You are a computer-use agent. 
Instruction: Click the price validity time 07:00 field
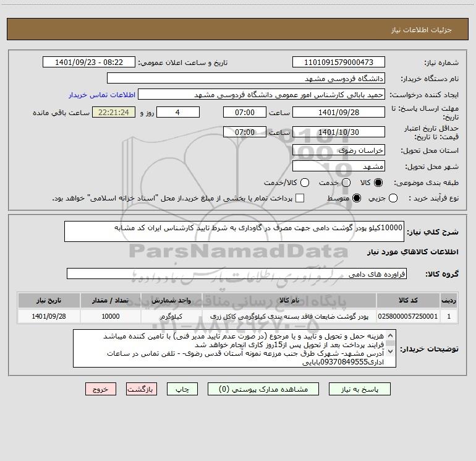pyautogui.click(x=245, y=132)
